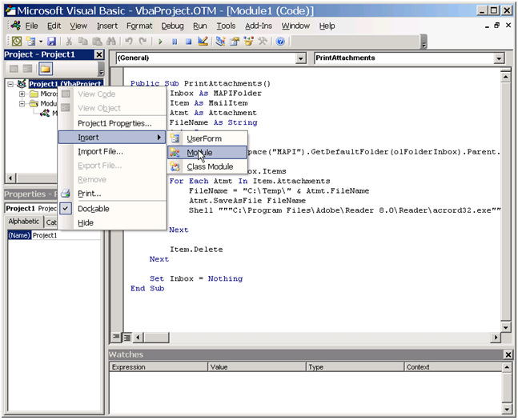
Task: Open the Format menu
Action: tap(139, 26)
